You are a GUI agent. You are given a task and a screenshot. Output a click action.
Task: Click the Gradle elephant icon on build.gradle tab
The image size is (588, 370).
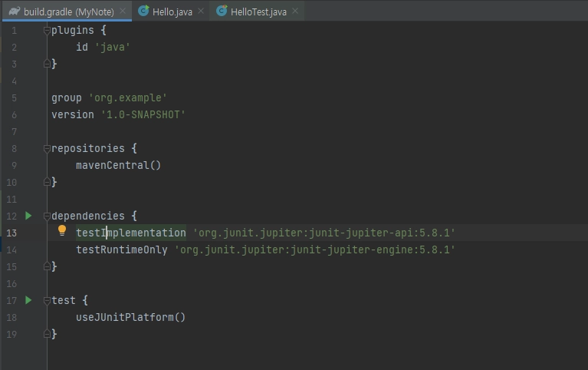pos(15,12)
